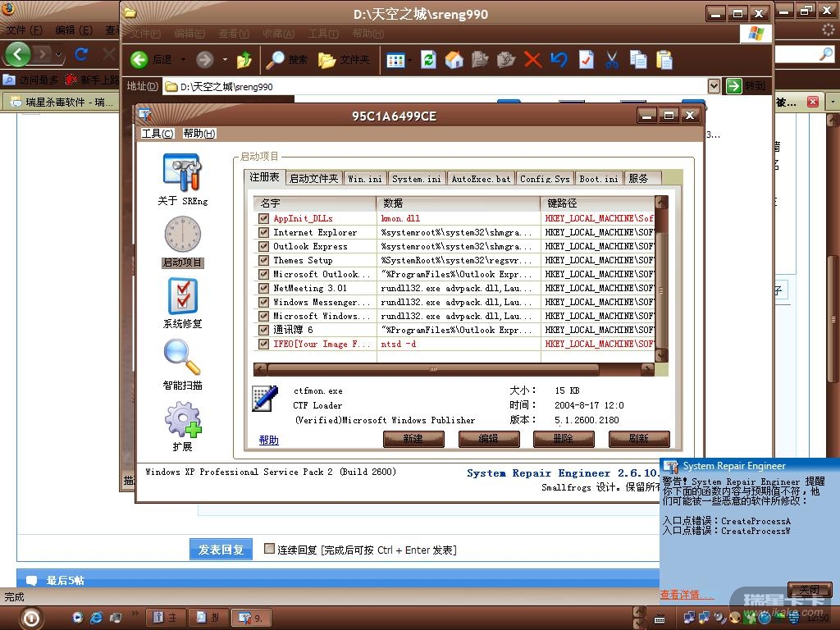The height and width of the screenshot is (630, 840).
Task: Switch to the System.ini tab
Action: 416,178
